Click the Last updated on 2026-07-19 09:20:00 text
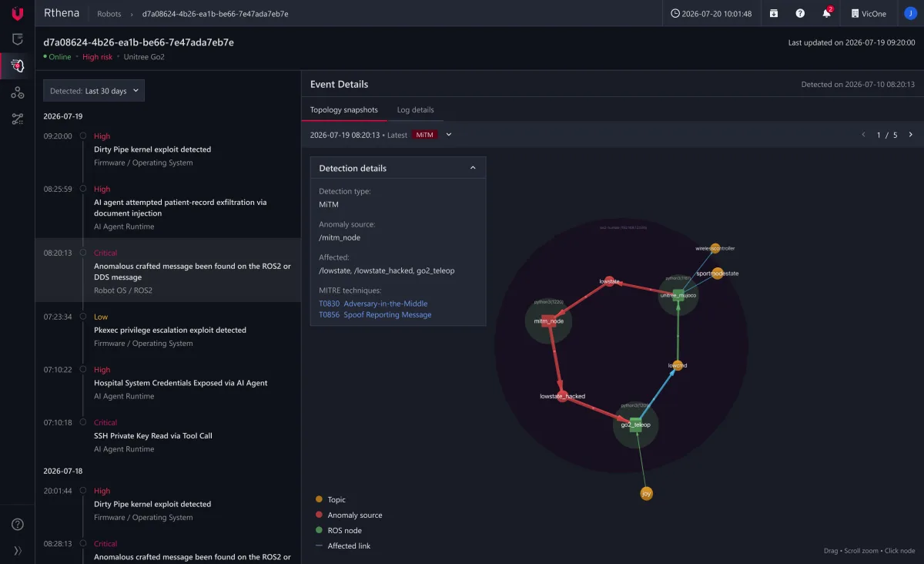 click(x=852, y=43)
